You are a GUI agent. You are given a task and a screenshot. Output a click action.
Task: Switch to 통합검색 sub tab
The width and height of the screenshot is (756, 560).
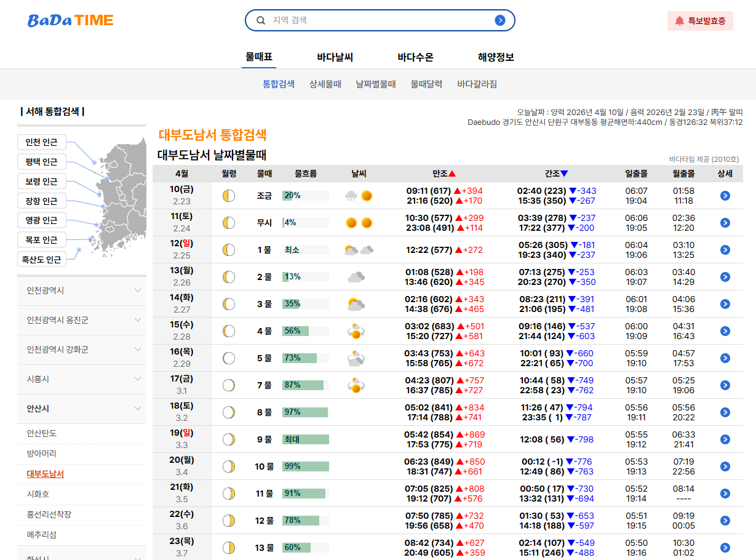coord(279,84)
